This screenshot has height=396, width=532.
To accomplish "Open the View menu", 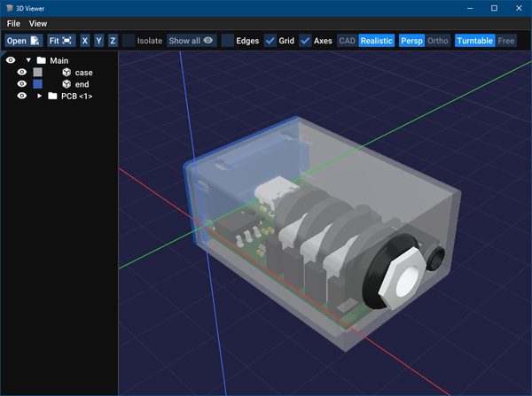I will point(37,24).
